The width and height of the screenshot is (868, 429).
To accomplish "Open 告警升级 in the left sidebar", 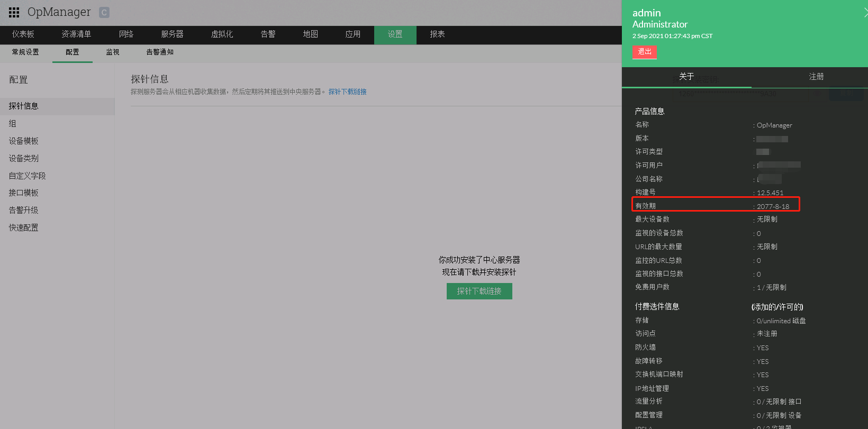I will click(x=24, y=210).
